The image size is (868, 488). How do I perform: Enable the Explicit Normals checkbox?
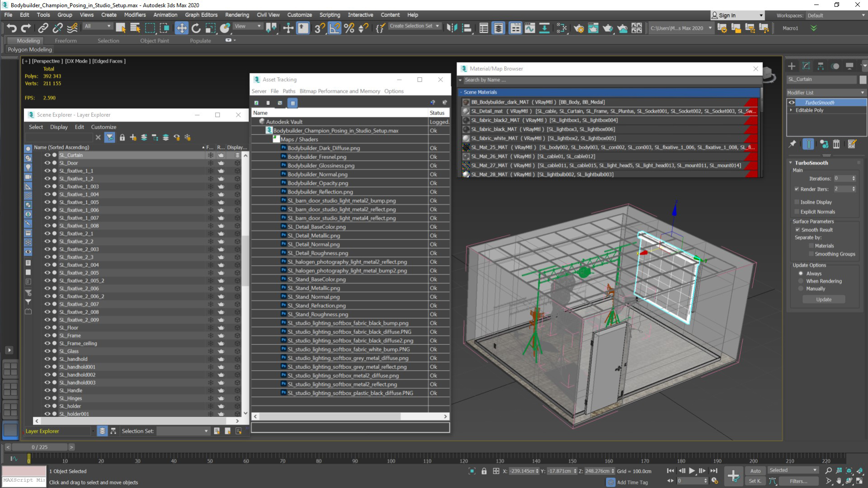tap(797, 211)
